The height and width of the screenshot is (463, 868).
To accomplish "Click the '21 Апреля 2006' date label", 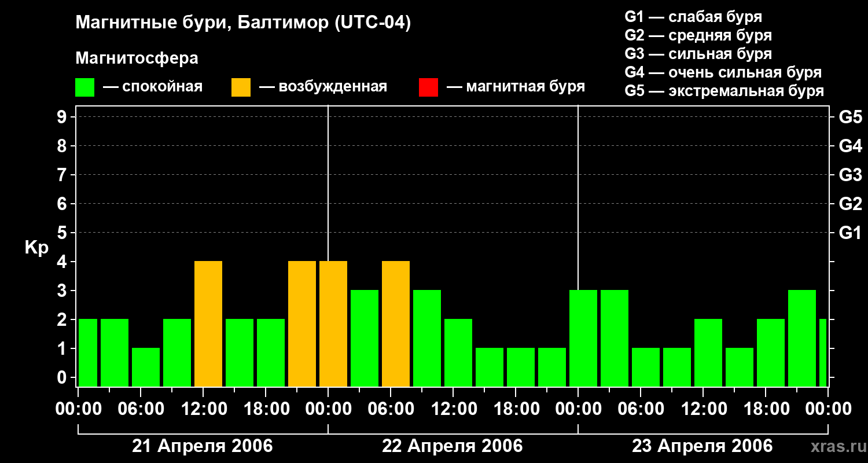I will [203, 446].
